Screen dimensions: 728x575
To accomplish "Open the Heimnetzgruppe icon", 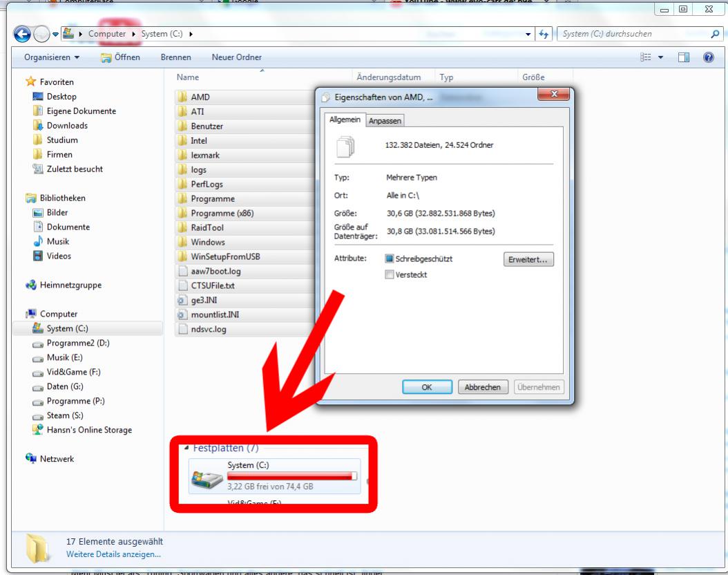I will tap(30, 285).
